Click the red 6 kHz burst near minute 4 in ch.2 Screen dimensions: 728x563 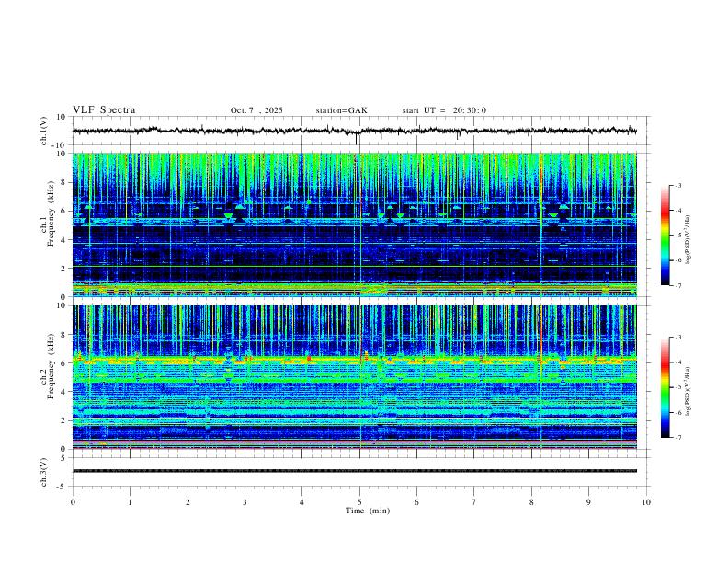click(309, 358)
